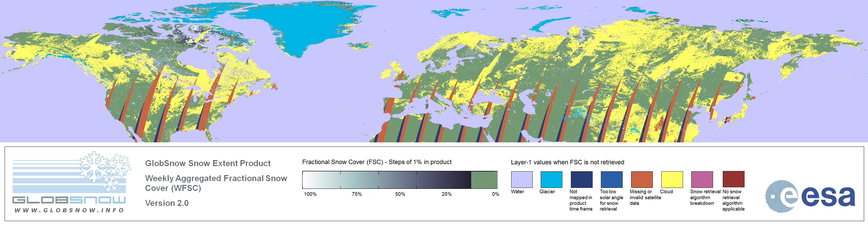This screenshot has height=225, width=868.
Task: Click the '100%' scale label
Action: (x=310, y=194)
